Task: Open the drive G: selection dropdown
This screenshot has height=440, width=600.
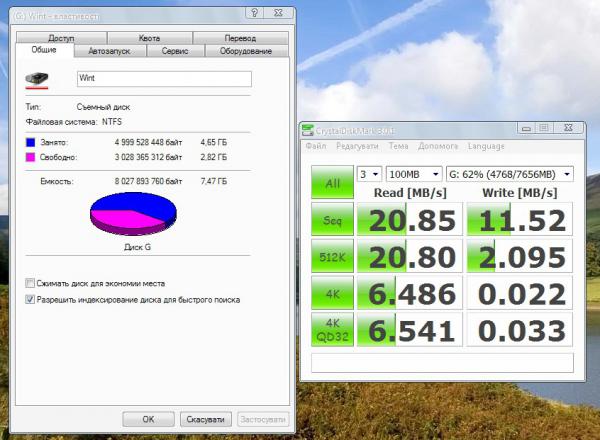Action: point(510,173)
